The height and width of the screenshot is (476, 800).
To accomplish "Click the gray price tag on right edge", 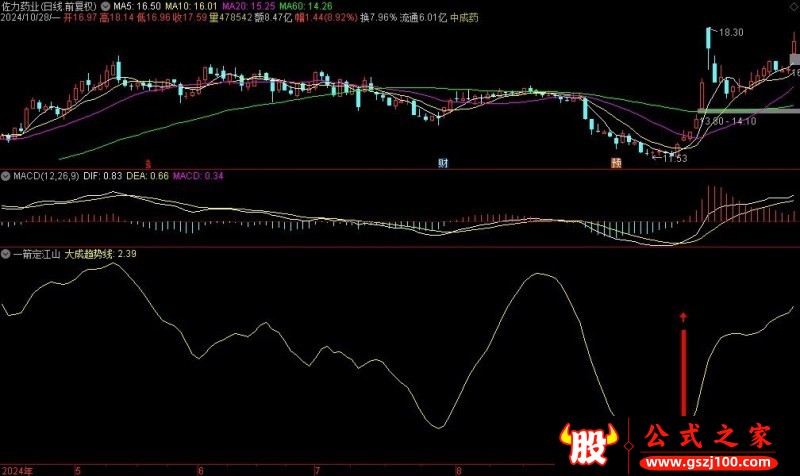I will (793, 60).
